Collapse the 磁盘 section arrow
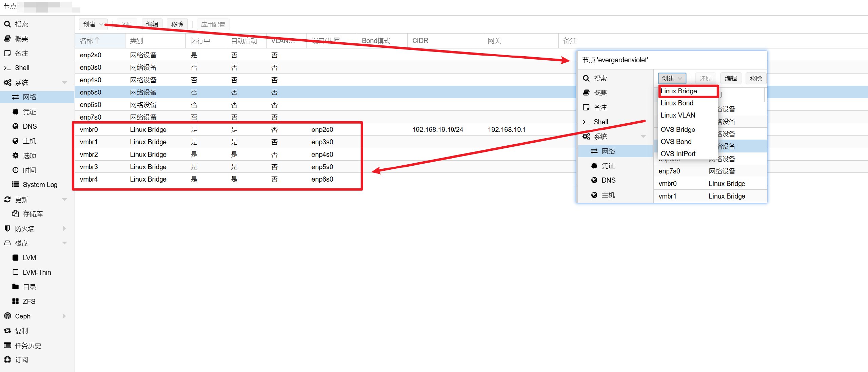The width and height of the screenshot is (868, 372). click(64, 243)
